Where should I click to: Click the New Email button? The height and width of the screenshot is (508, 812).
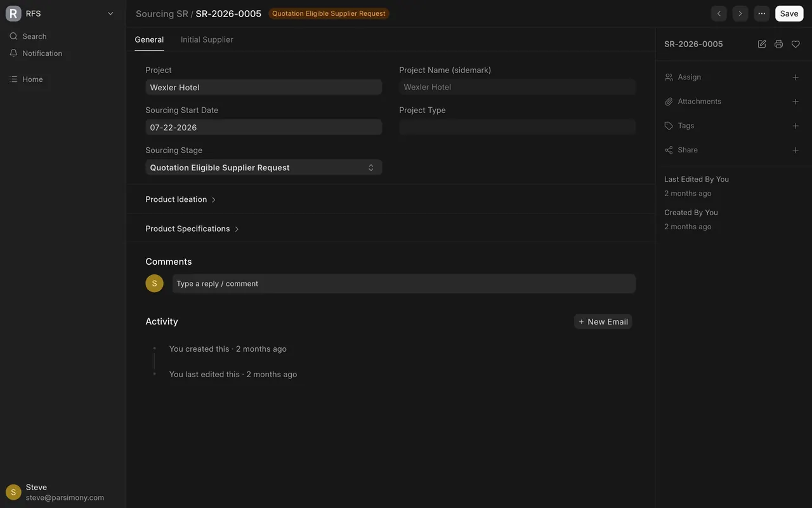[x=603, y=321]
